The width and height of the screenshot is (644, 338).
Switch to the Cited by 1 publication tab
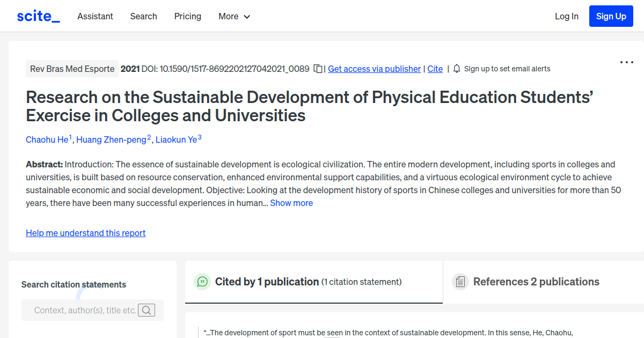(x=266, y=281)
